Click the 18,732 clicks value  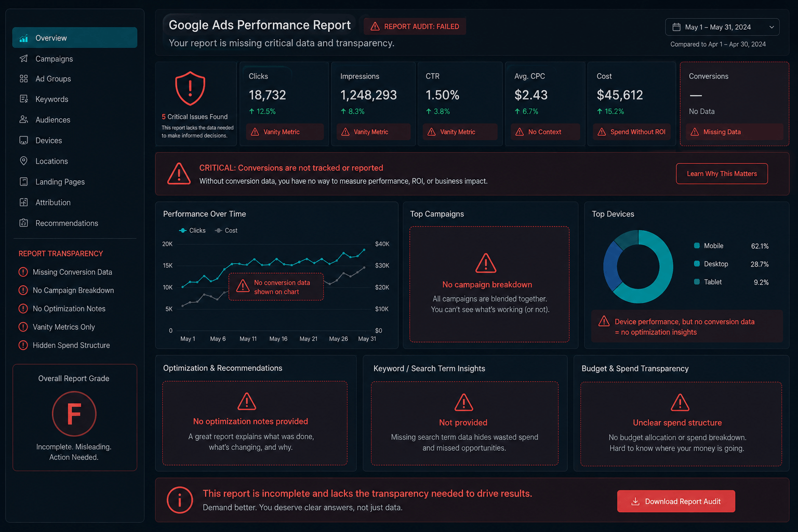pyautogui.click(x=267, y=95)
